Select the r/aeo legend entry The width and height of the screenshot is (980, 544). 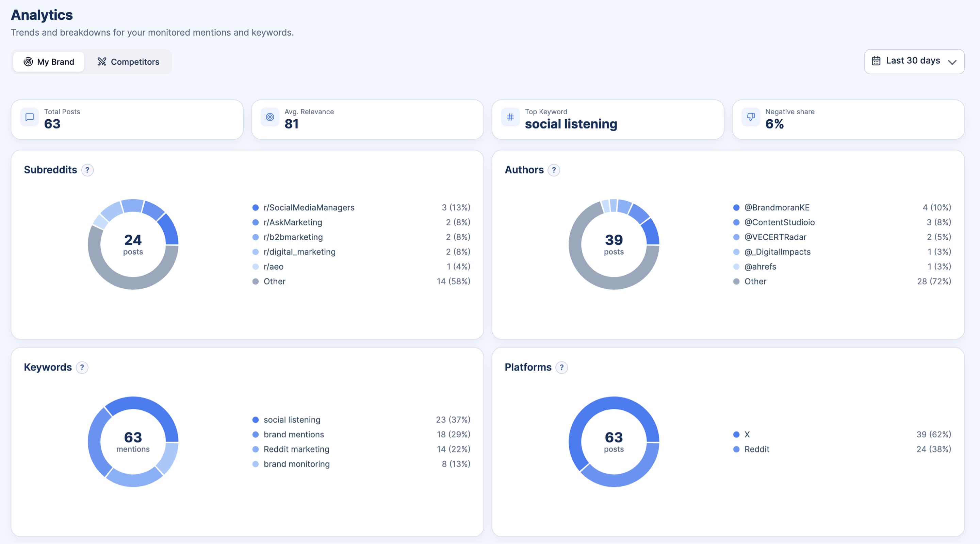point(361,267)
